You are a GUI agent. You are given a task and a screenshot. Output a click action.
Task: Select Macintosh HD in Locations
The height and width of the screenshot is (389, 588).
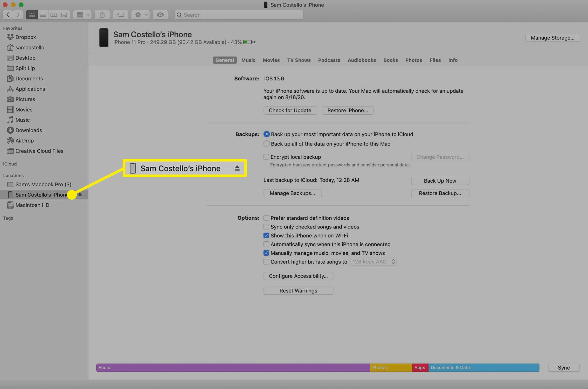pyautogui.click(x=44, y=205)
